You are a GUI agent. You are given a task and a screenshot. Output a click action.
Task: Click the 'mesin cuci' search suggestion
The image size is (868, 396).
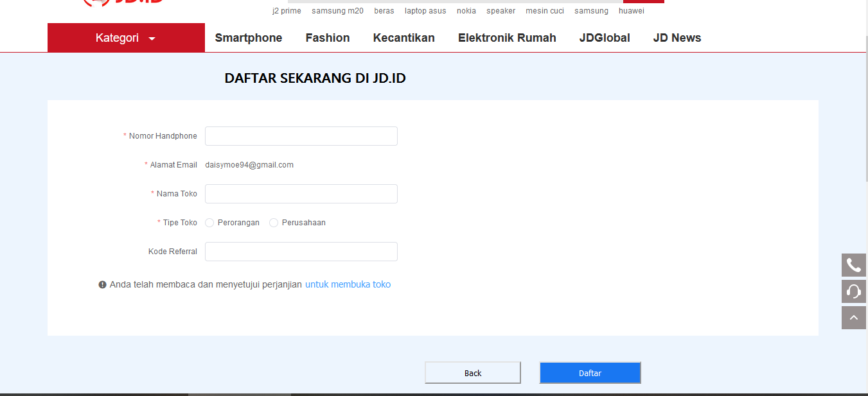545,11
